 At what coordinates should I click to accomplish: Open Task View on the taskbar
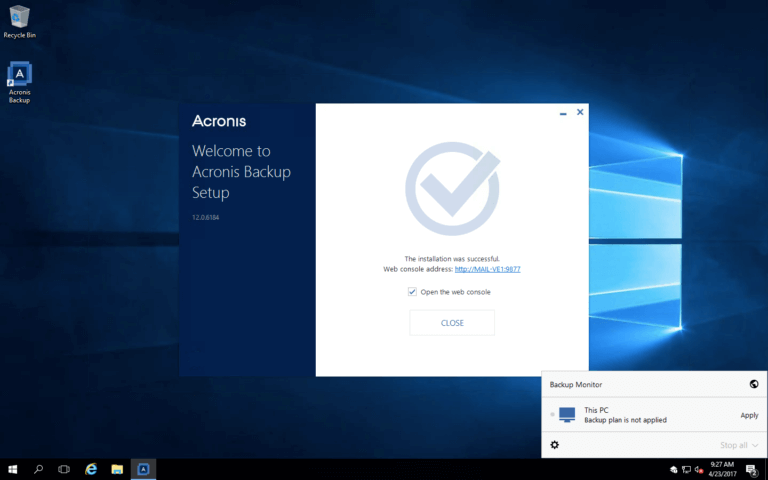coord(64,469)
